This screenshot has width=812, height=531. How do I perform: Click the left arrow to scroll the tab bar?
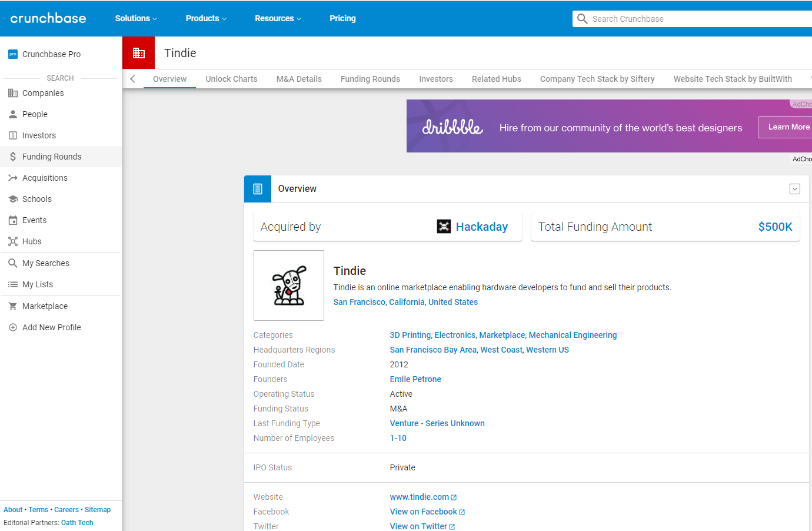coord(133,79)
